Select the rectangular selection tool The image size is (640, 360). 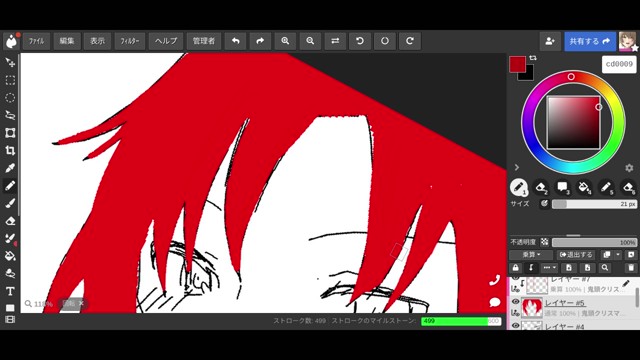(x=10, y=80)
